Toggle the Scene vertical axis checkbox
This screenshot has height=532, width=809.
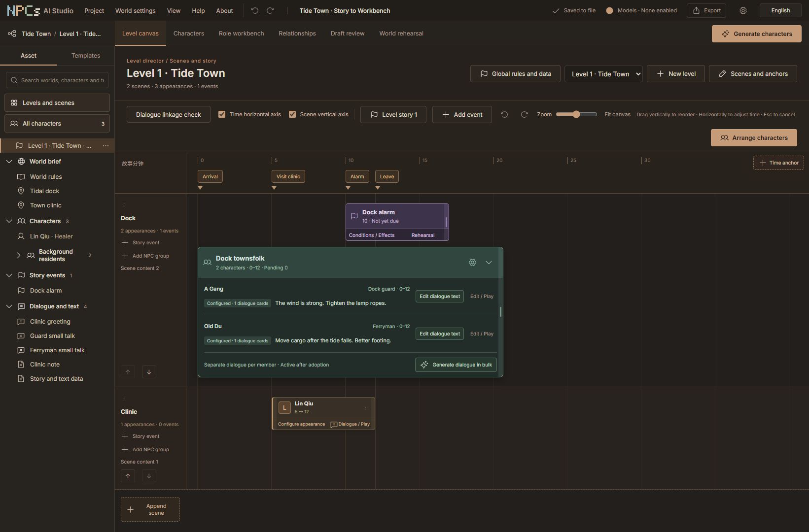click(292, 114)
